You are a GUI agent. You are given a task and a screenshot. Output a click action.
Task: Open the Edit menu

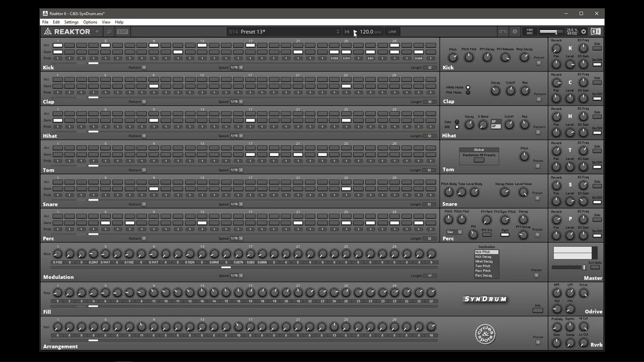click(x=56, y=22)
